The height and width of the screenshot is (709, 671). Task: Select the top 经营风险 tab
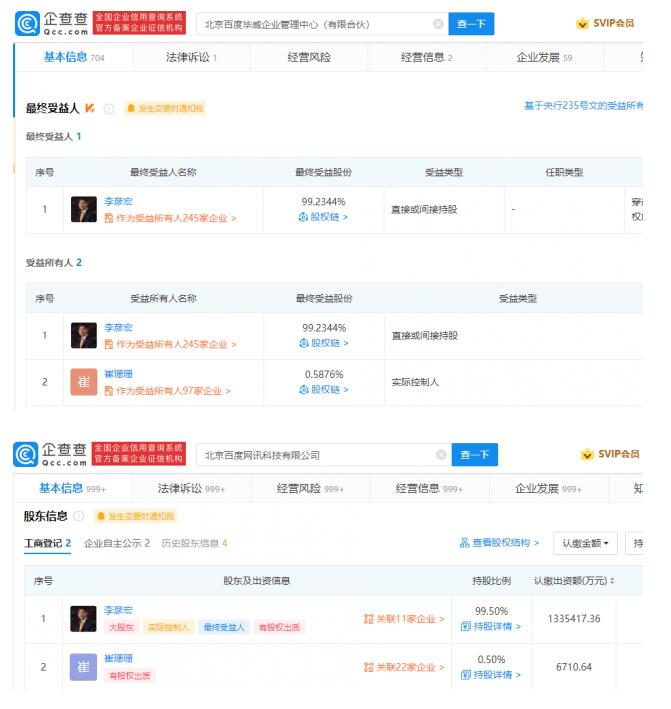(x=309, y=57)
